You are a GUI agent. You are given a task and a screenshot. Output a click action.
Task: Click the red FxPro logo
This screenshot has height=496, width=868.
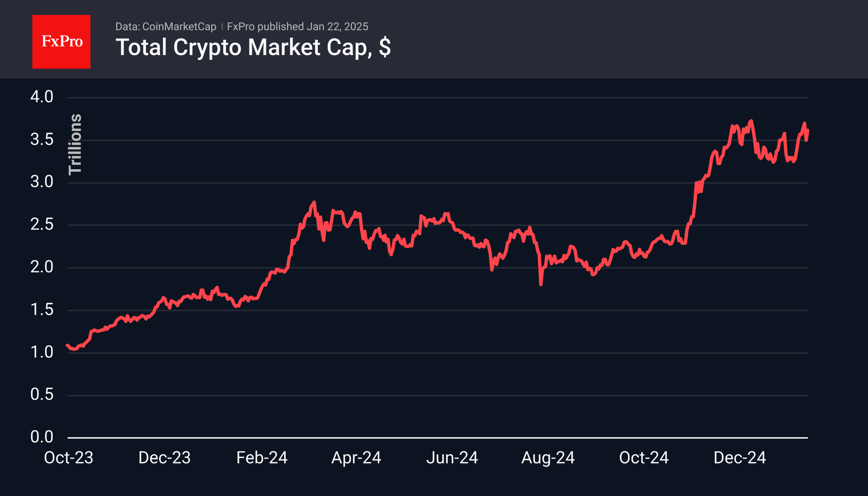coord(61,41)
